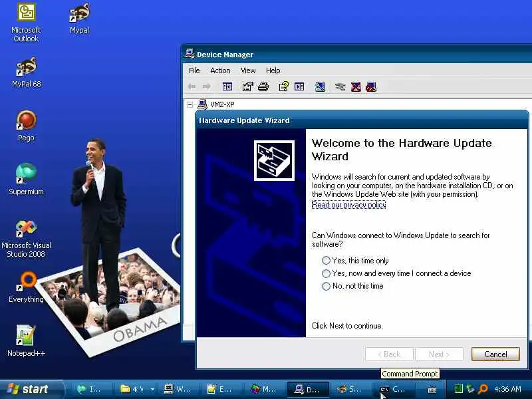
Task: Select the Mypal desktop shortcut
Action: coord(79,19)
